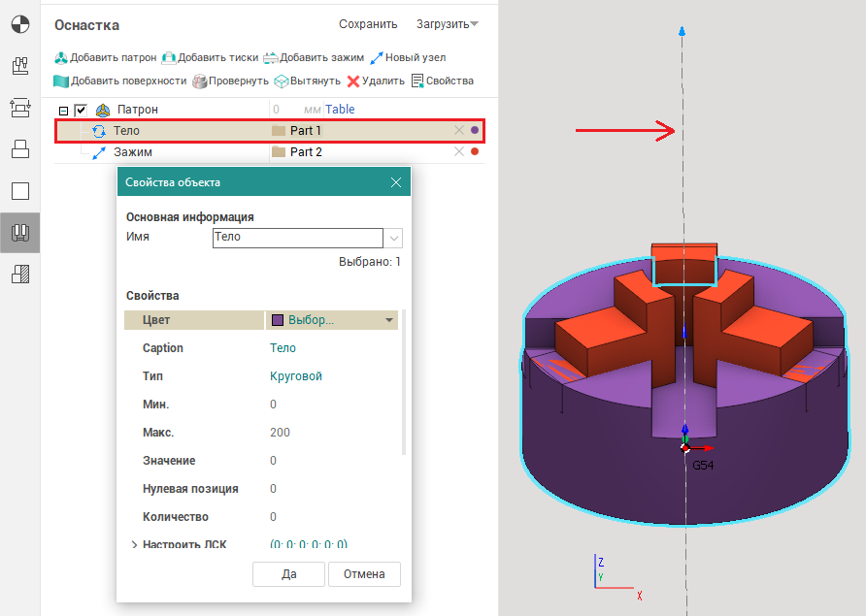This screenshot has width=866, height=616.
Task: Open the Загрузить dropdown menu
Action: 448,24
